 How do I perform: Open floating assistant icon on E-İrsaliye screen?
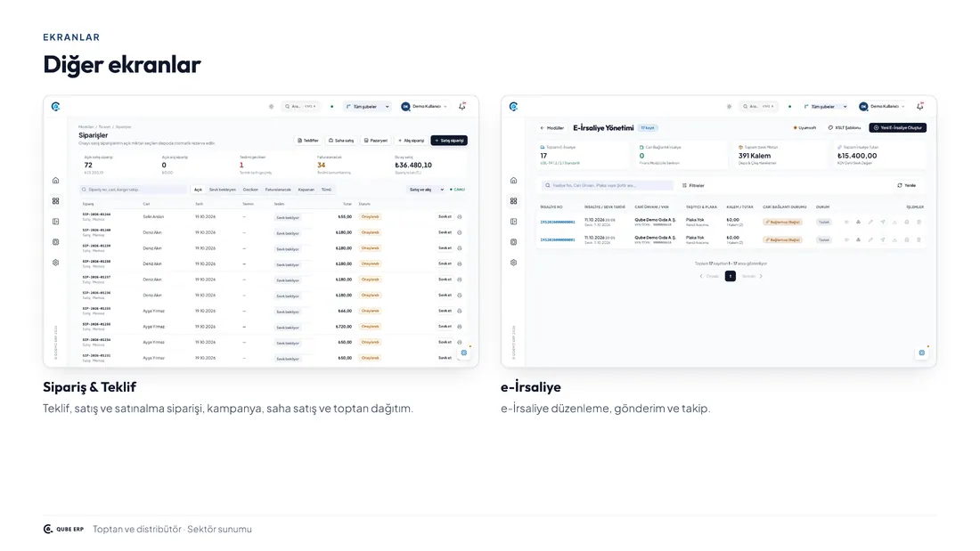coord(922,353)
